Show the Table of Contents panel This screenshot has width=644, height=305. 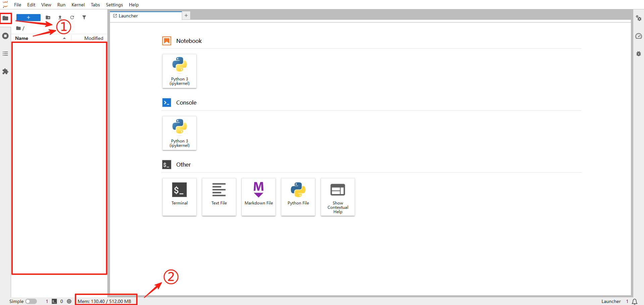(x=5, y=54)
